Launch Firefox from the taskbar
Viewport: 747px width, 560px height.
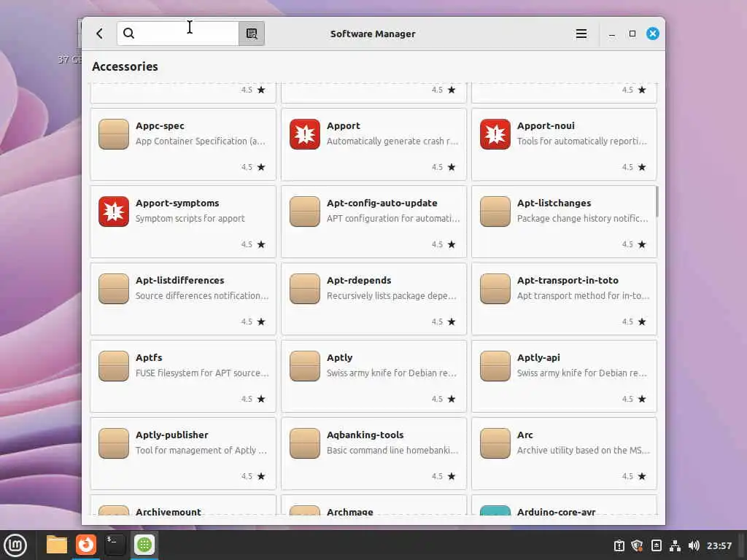point(86,545)
